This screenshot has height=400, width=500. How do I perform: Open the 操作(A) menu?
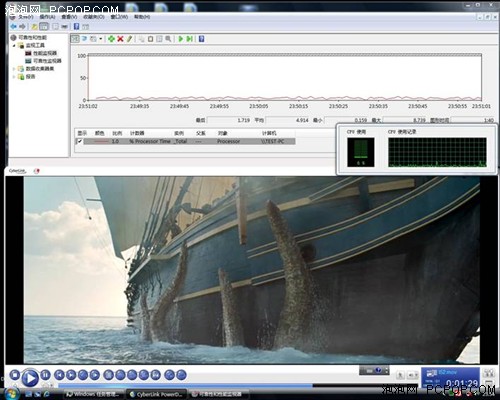(x=47, y=16)
